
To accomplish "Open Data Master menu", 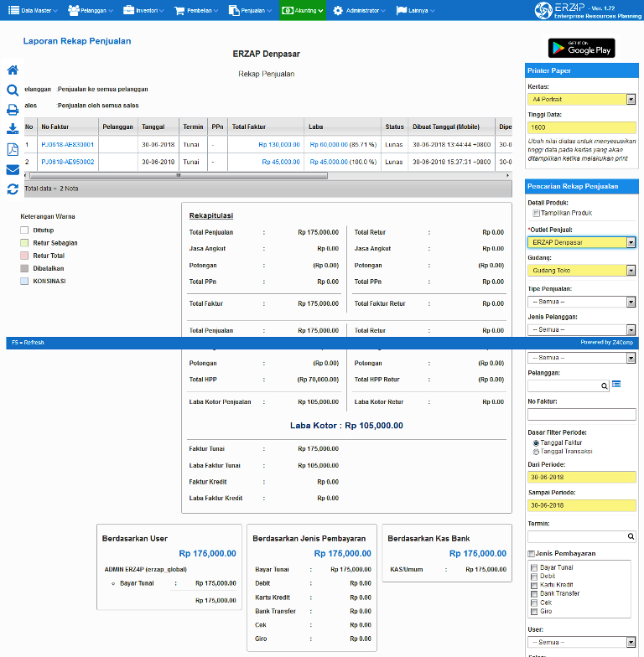I will (x=33, y=10).
